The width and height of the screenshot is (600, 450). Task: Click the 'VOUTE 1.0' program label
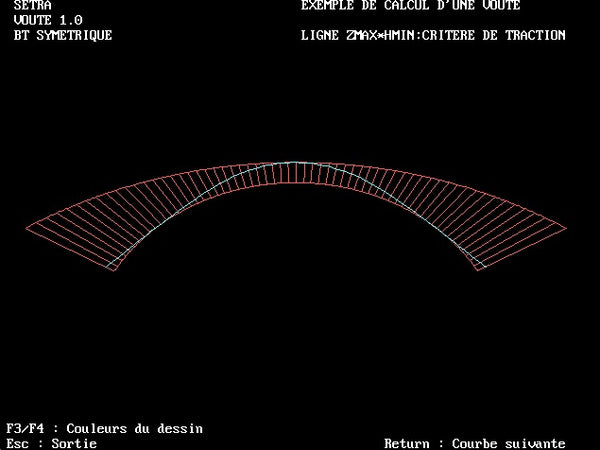coord(48,20)
